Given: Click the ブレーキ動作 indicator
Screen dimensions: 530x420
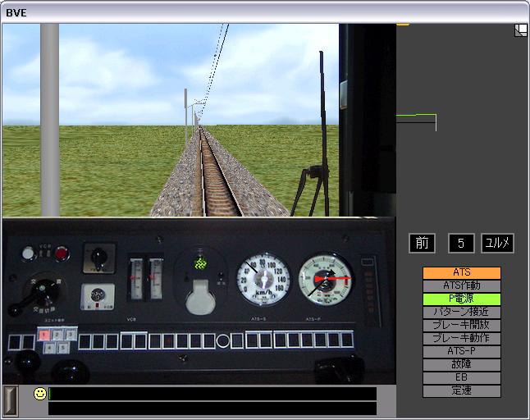Looking at the screenshot, I should (462, 338).
